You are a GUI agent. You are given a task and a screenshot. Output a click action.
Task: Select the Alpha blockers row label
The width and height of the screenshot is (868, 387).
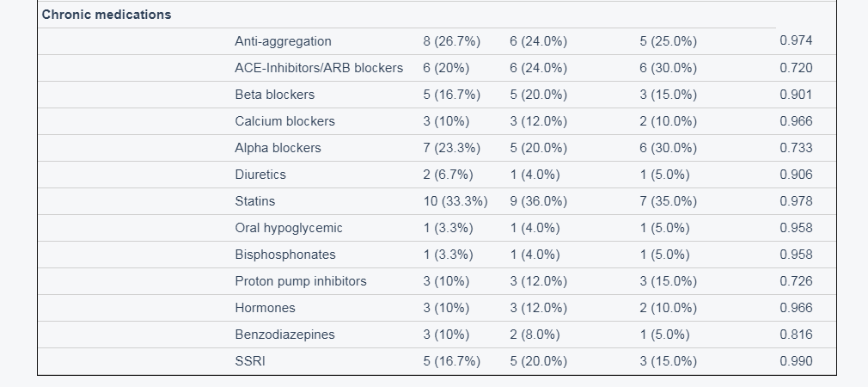[278, 148]
